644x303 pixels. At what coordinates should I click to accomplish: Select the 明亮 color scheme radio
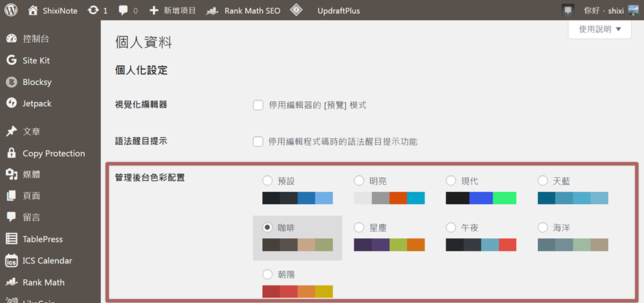click(x=359, y=180)
